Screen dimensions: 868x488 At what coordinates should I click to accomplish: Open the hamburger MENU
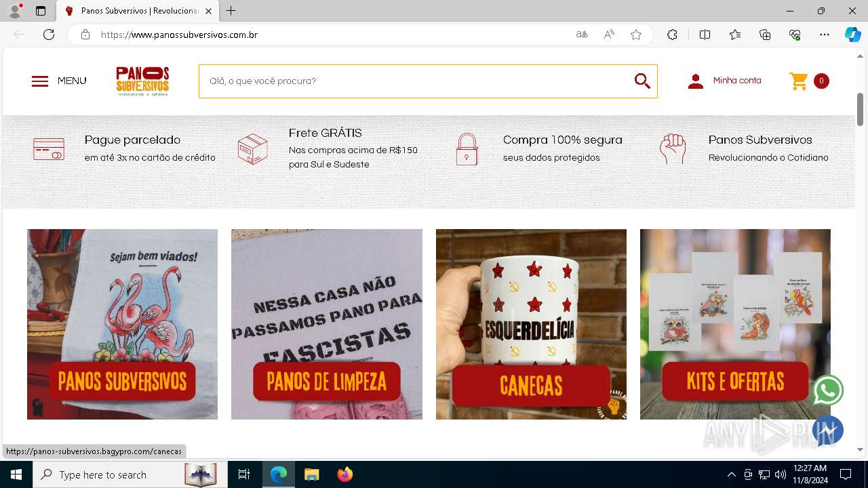coord(59,81)
